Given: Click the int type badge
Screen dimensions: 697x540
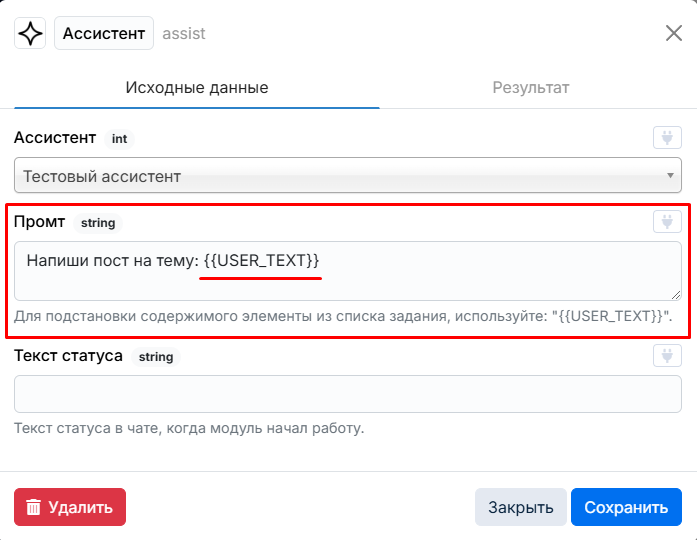Looking at the screenshot, I should point(119,139).
